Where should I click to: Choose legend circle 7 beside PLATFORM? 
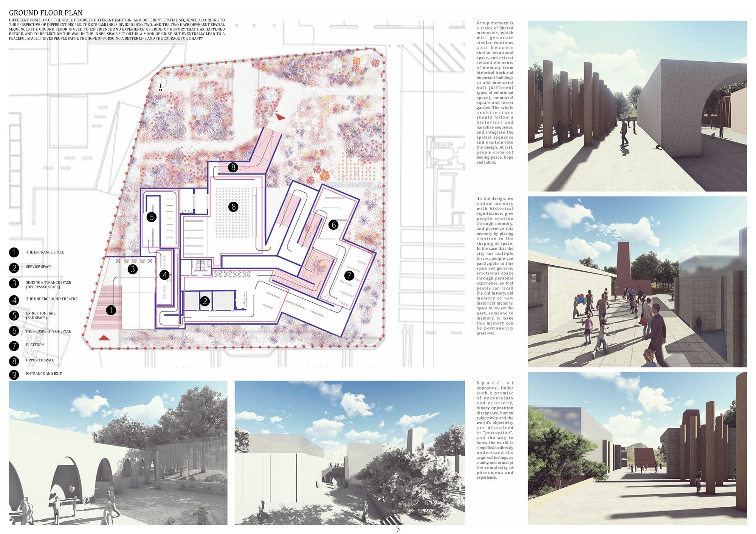click(x=14, y=346)
